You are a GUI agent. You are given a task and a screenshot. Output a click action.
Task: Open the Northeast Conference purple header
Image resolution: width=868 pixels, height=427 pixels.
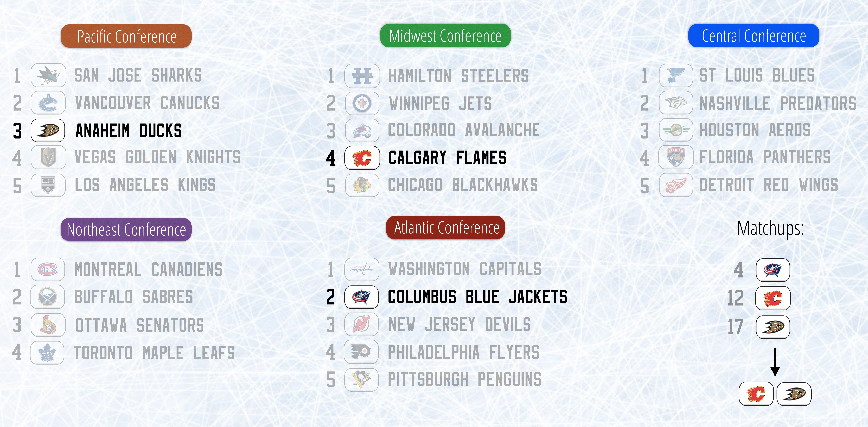(x=126, y=230)
